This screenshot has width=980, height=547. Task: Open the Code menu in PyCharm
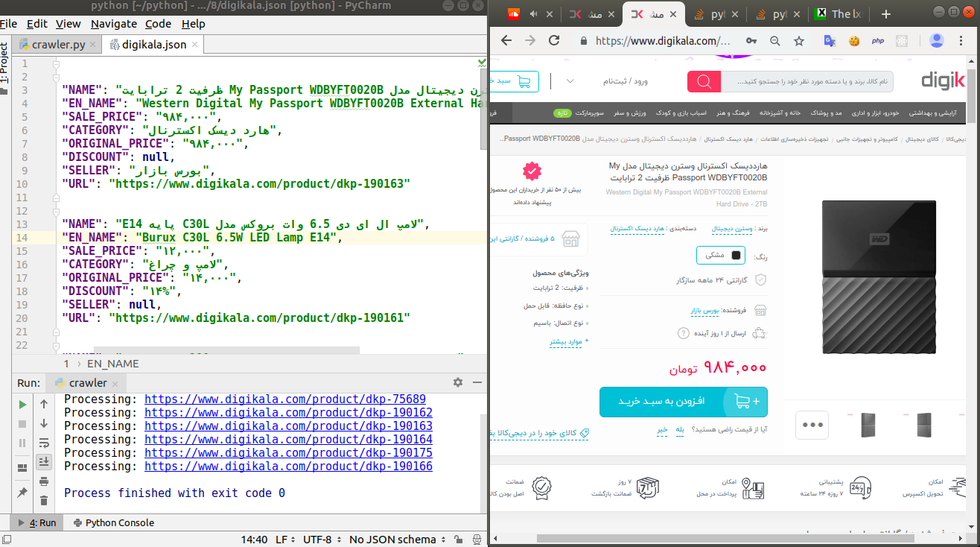(158, 24)
